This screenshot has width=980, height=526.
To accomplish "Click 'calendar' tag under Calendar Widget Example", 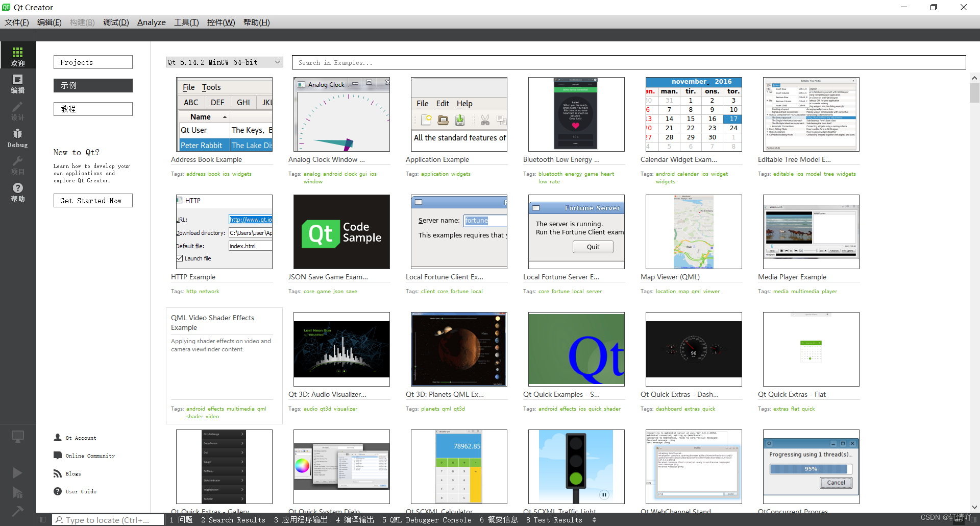I will click(x=688, y=174).
